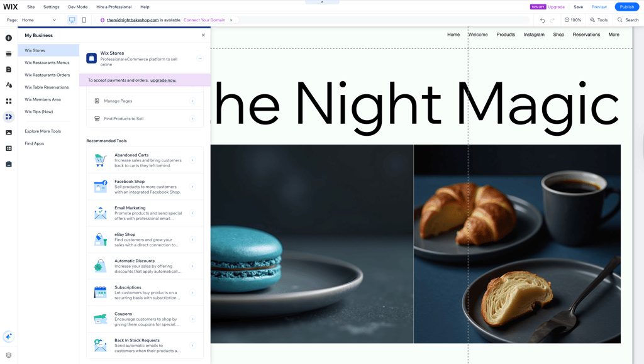Viewport: 644px width, 364px height.
Task: Open the Wix Stores more options icon
Action: 200,58
